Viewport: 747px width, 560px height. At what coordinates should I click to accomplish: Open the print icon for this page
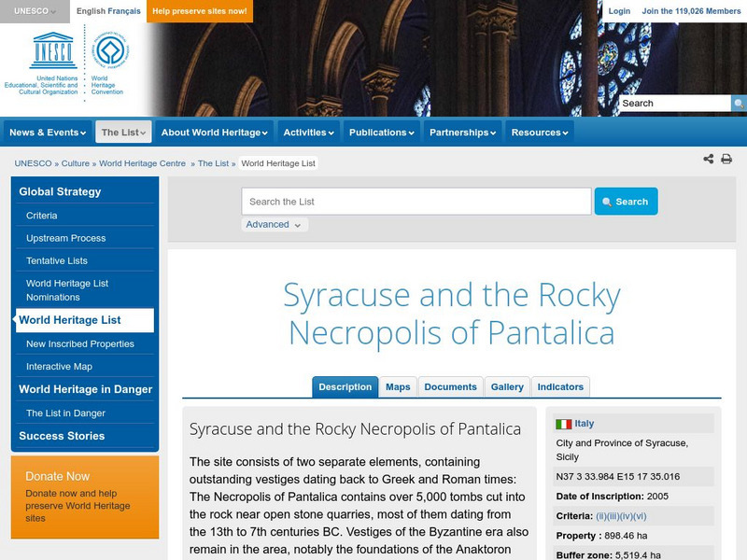726,159
